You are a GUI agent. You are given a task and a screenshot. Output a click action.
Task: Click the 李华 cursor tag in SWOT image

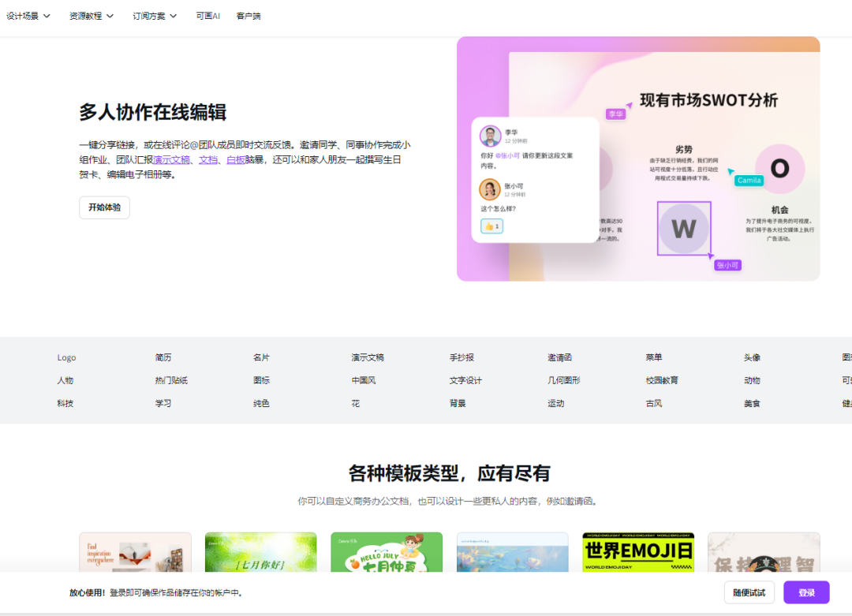pos(615,114)
